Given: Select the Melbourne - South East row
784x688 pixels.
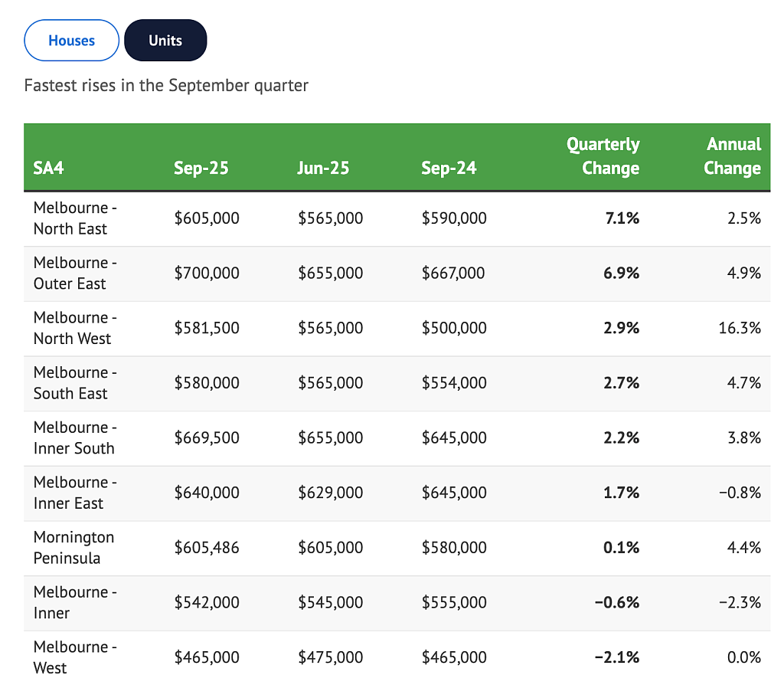Looking at the screenshot, I should [x=397, y=384].
